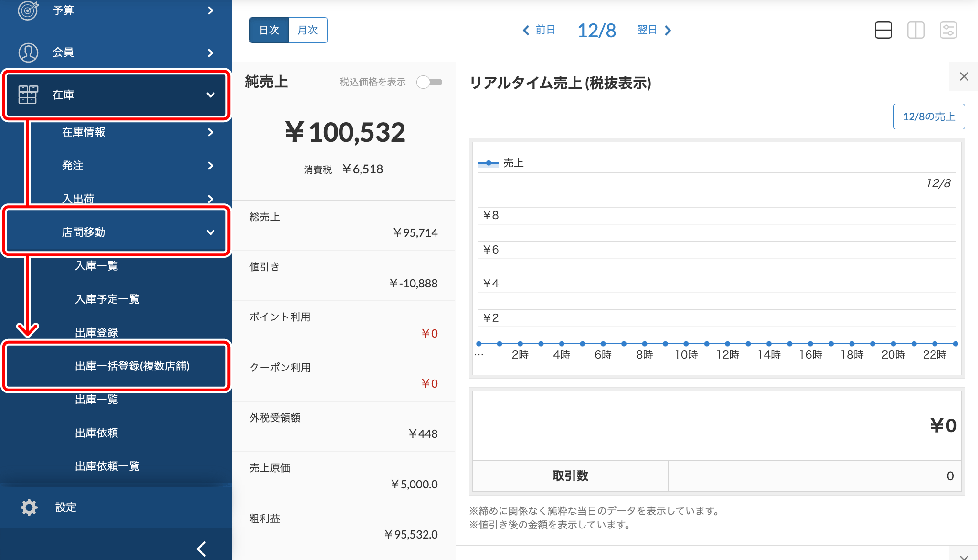Image resolution: width=978 pixels, height=560 pixels.
Task: Select the vertical split layout icon
Action: (x=915, y=30)
